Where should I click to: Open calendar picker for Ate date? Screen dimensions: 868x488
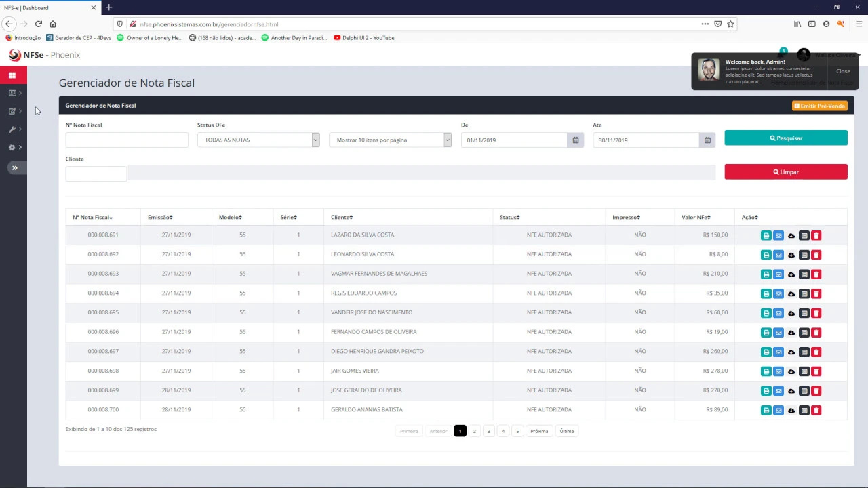point(707,140)
